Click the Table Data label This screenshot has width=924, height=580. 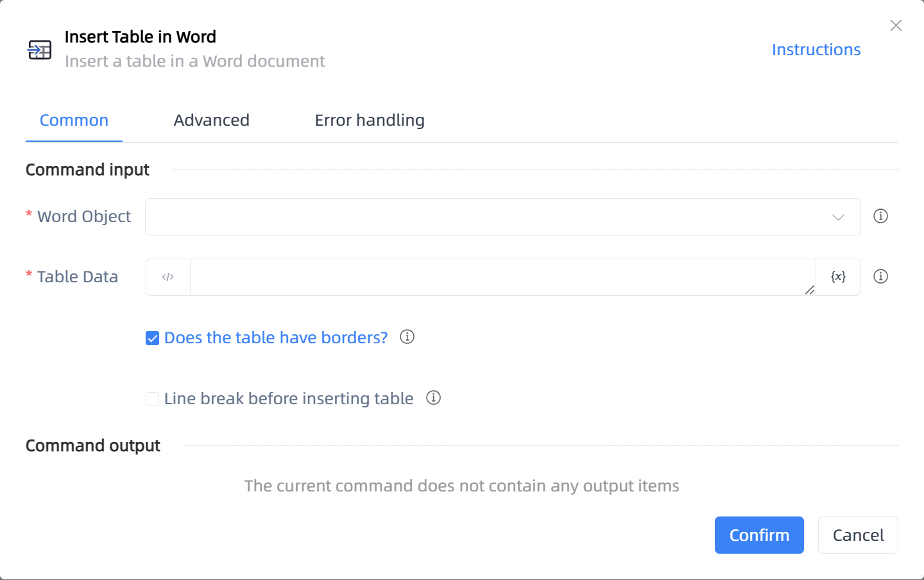point(78,277)
